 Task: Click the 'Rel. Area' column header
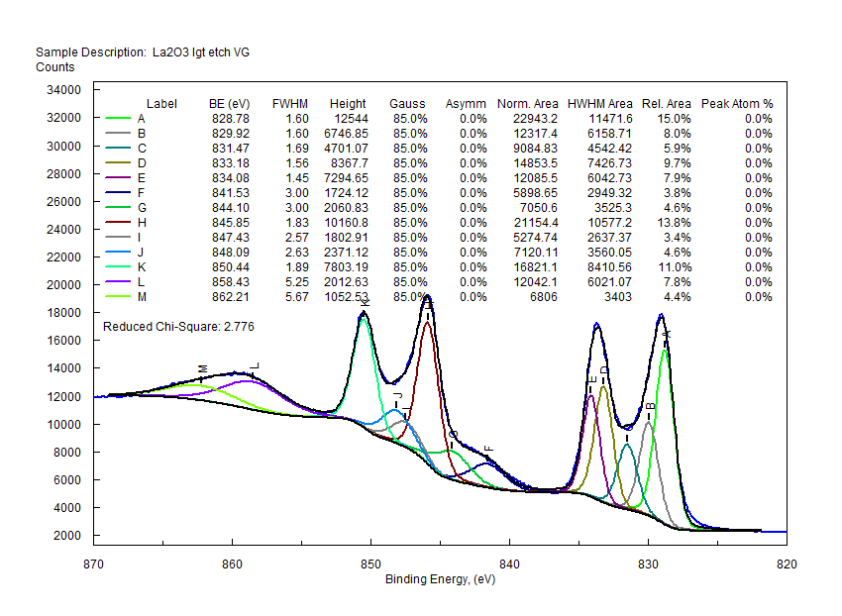pos(666,103)
